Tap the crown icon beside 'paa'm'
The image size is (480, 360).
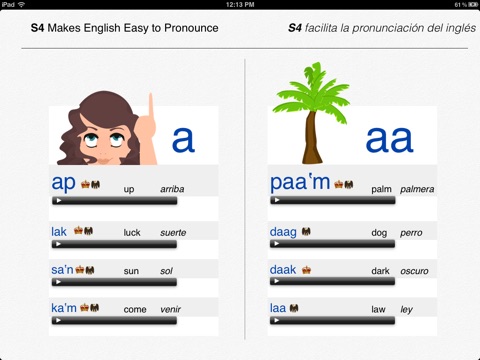pos(339,184)
